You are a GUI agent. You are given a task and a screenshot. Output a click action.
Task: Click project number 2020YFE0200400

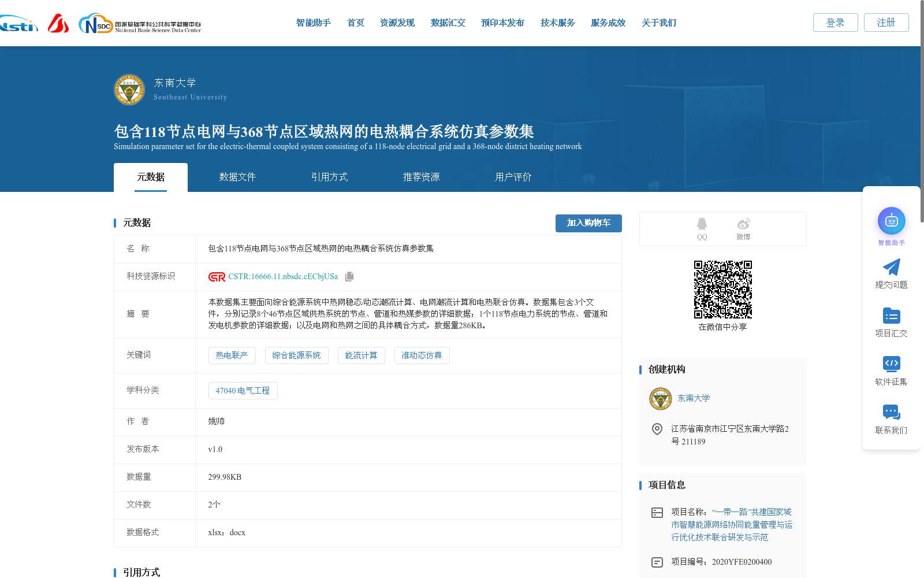click(x=742, y=562)
